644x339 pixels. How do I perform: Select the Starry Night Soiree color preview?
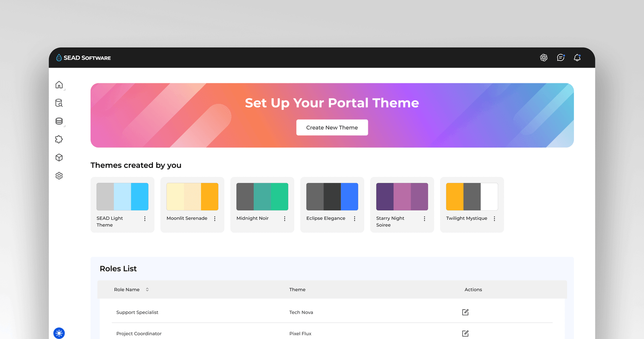402,197
